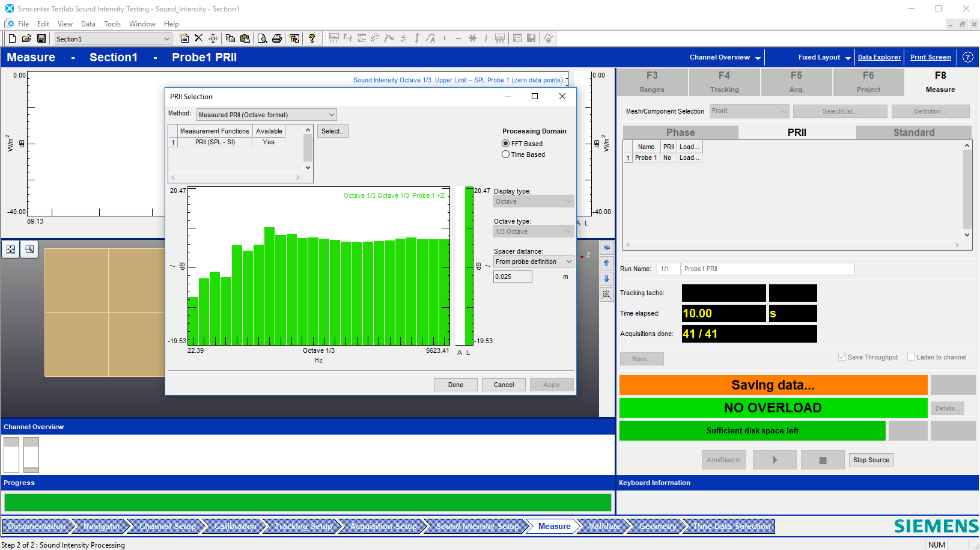
Task: Open the File menu
Action: (x=23, y=24)
